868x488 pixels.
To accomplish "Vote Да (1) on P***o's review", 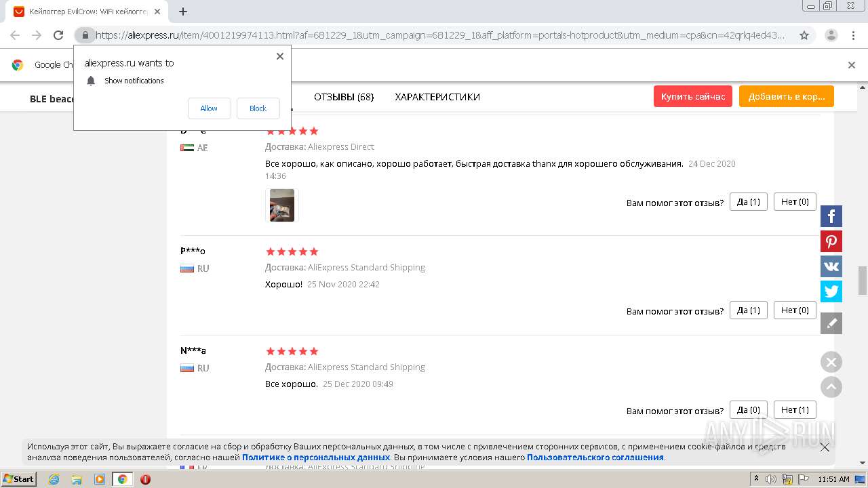I will [x=749, y=310].
